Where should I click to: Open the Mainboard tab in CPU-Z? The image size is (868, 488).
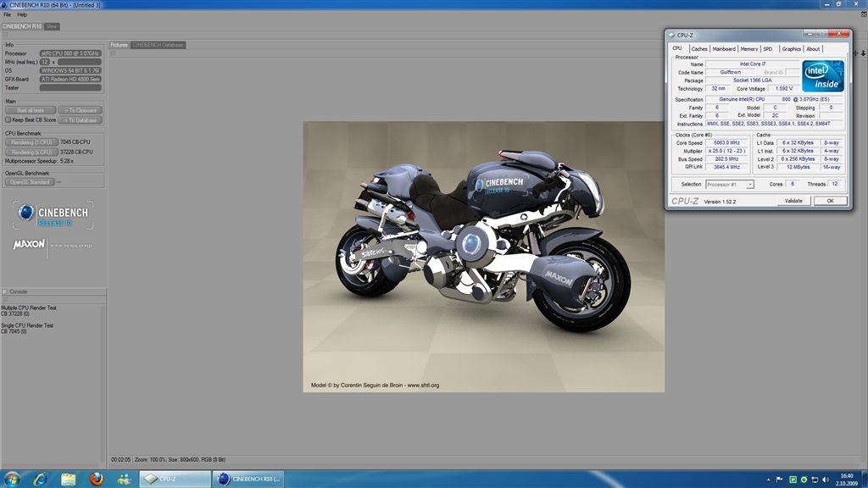723,49
